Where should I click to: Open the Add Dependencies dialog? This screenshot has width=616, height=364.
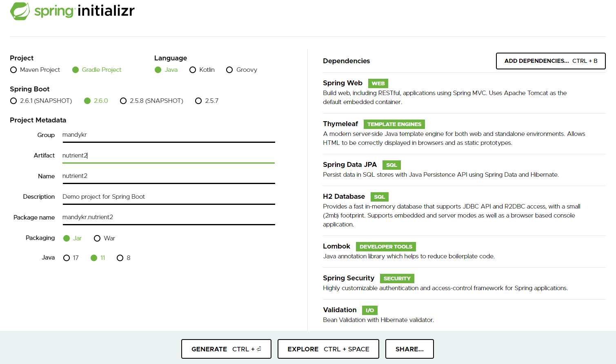[551, 61]
